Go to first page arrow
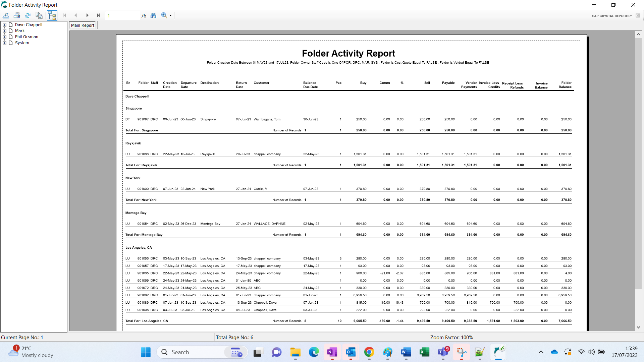This screenshot has width=644, height=362. [65, 15]
